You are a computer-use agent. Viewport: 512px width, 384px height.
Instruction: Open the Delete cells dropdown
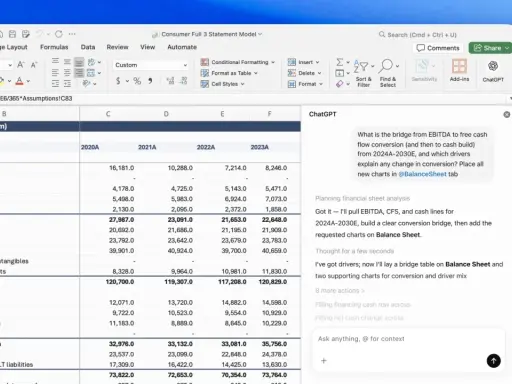304,73
